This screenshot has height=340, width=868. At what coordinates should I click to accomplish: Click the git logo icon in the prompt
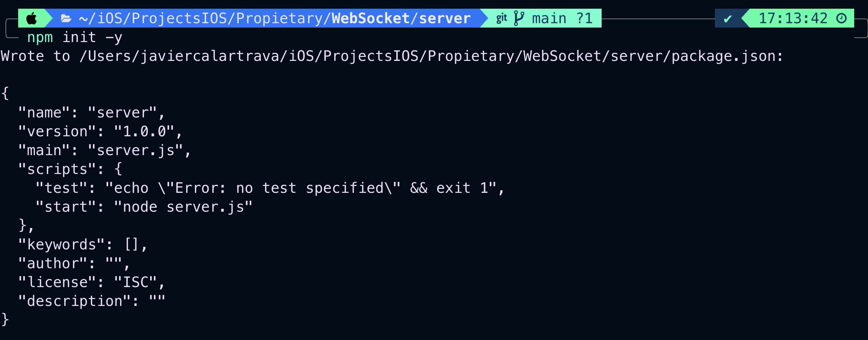(x=501, y=18)
